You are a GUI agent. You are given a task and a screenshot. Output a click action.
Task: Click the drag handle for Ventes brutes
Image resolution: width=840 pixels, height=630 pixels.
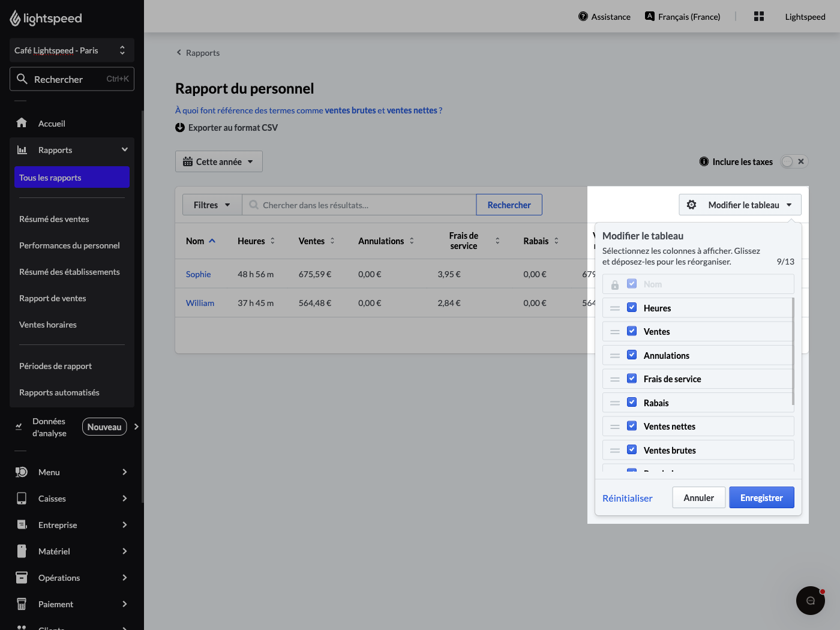coord(615,451)
